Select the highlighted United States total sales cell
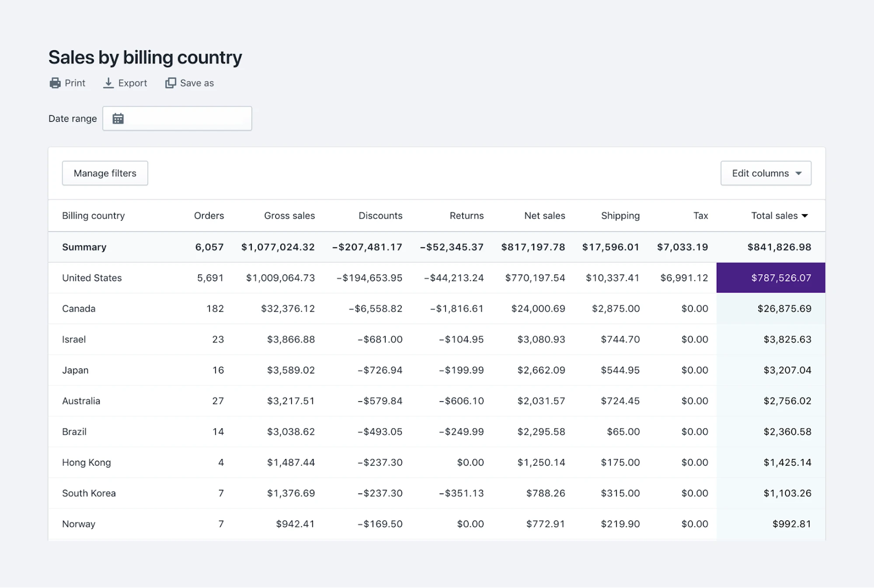The height and width of the screenshot is (588, 874). tap(770, 278)
